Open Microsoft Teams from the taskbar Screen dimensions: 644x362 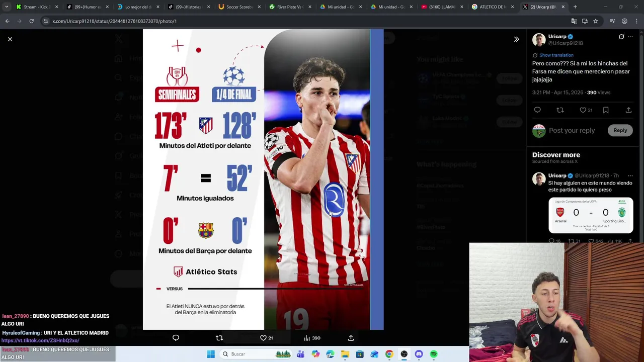point(300,354)
